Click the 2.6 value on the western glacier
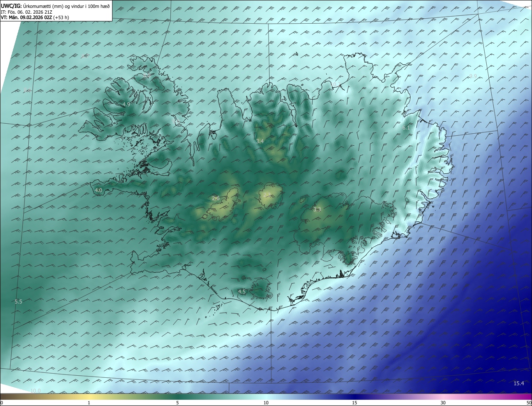532x406 pixels. (x=216, y=198)
